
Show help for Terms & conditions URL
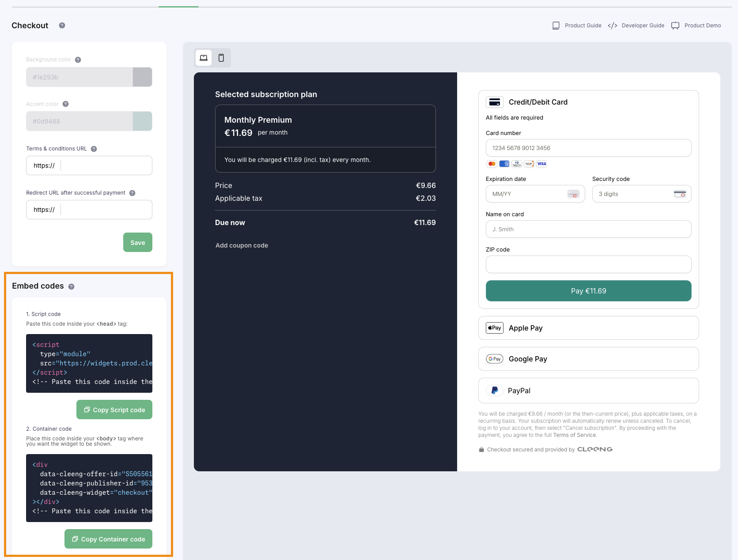coord(94,149)
